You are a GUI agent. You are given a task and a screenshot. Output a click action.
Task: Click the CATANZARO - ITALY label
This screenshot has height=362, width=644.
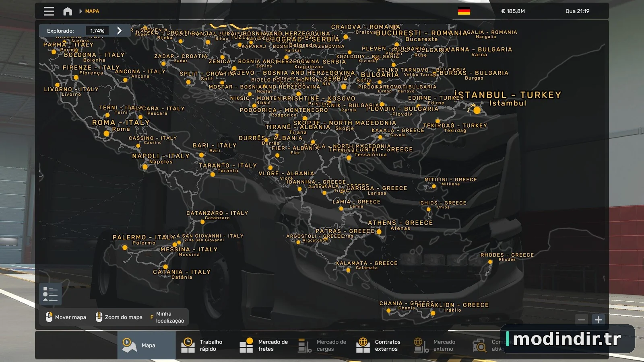point(217,213)
